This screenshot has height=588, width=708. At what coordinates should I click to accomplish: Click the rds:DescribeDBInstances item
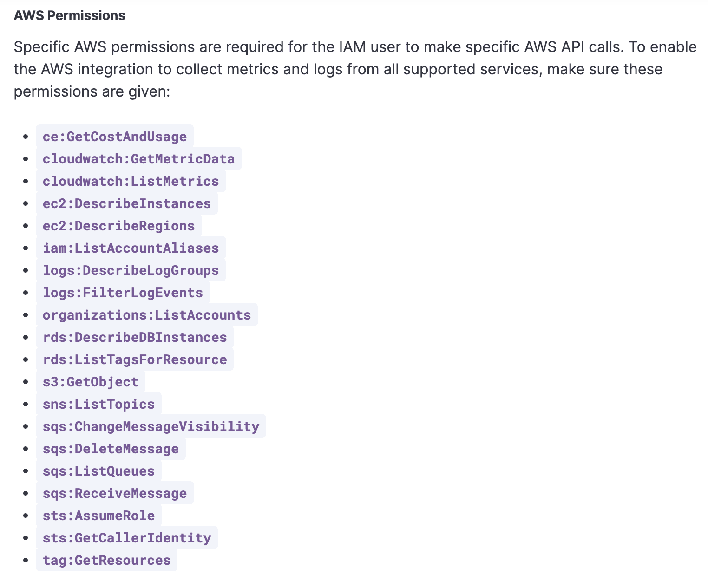(x=134, y=337)
